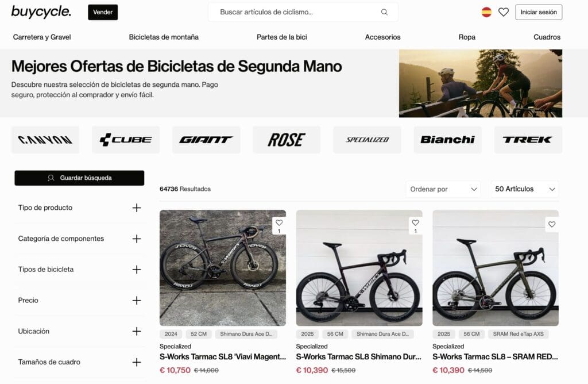
Task: Select the Cube brand logo
Action: (126, 140)
